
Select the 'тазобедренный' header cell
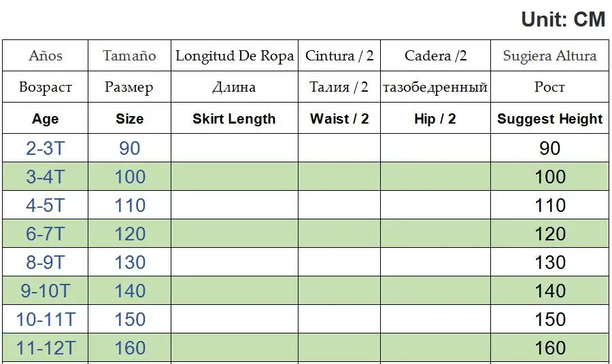[435, 87]
